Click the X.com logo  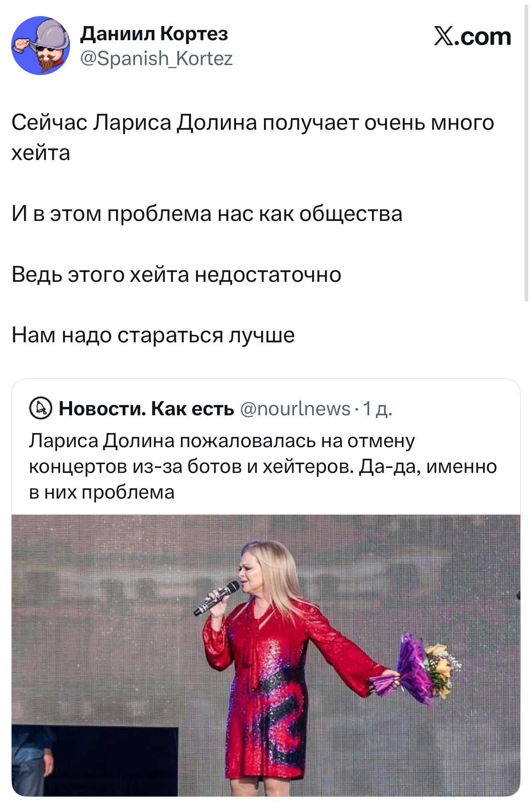pyautogui.click(x=472, y=36)
